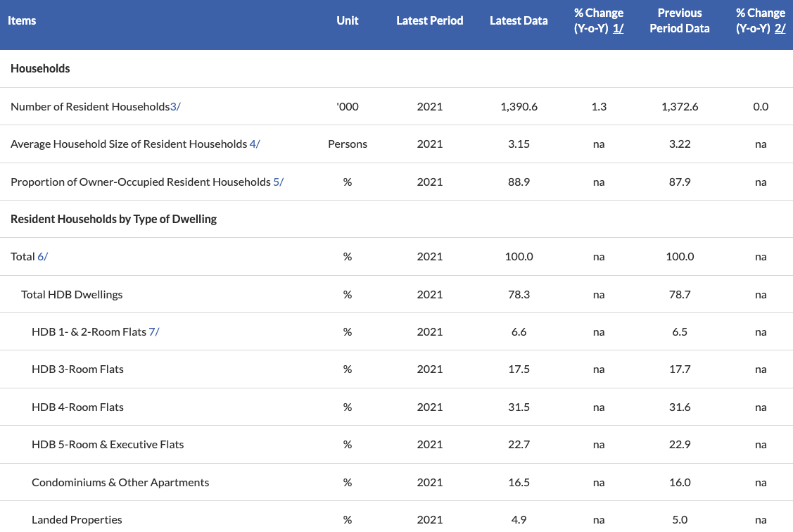
Task: Select the HDB 3-Room Flats row label
Action: click(78, 369)
